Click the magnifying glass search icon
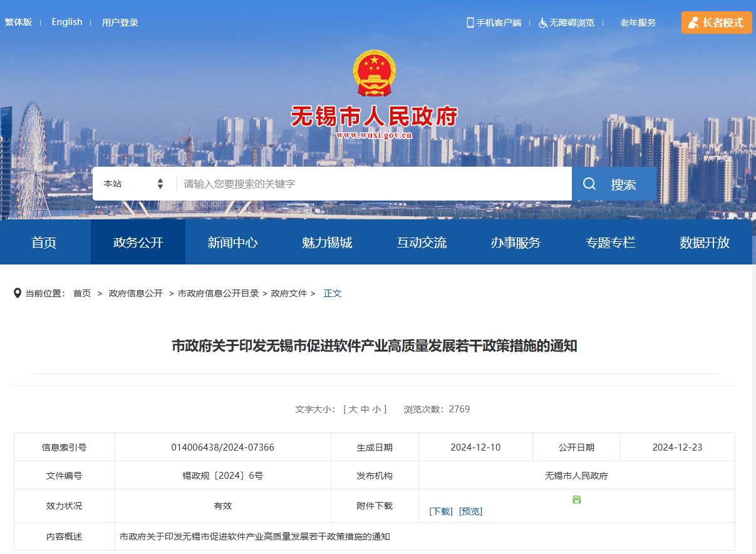756x554 pixels. (589, 183)
